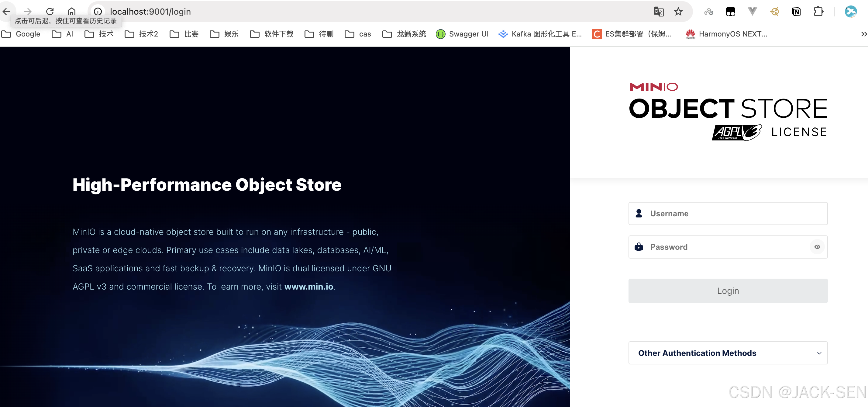The height and width of the screenshot is (407, 868).
Task: Click the AGPLv3 license badge
Action: click(737, 132)
